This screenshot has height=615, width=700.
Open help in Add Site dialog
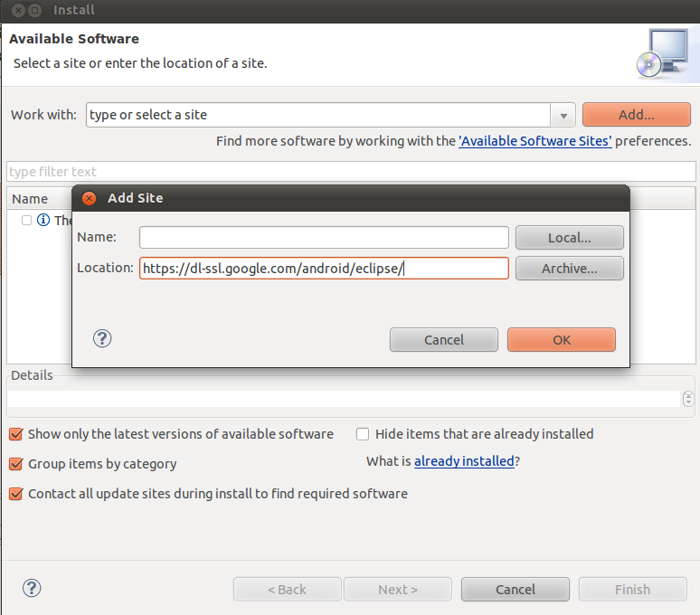102,339
